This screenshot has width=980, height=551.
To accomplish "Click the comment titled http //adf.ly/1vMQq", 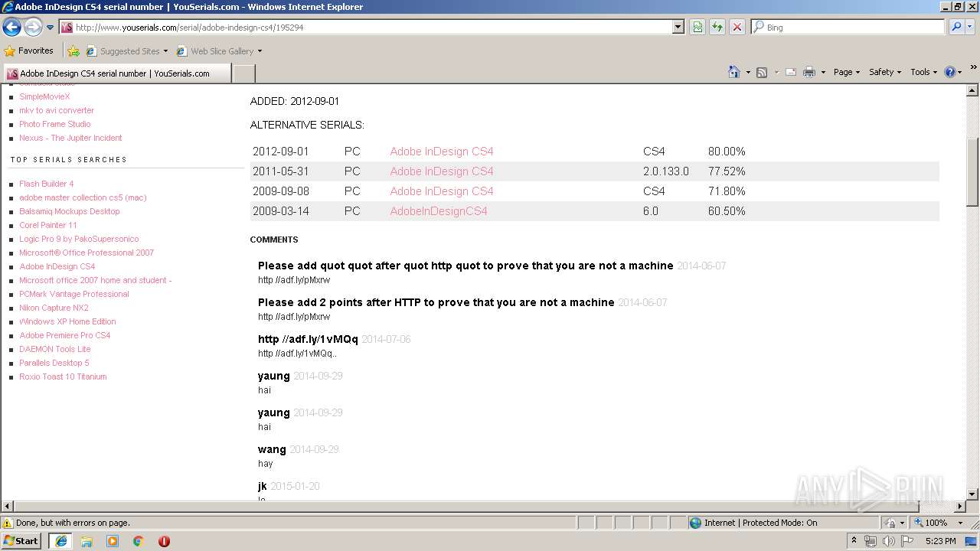I will [x=308, y=339].
